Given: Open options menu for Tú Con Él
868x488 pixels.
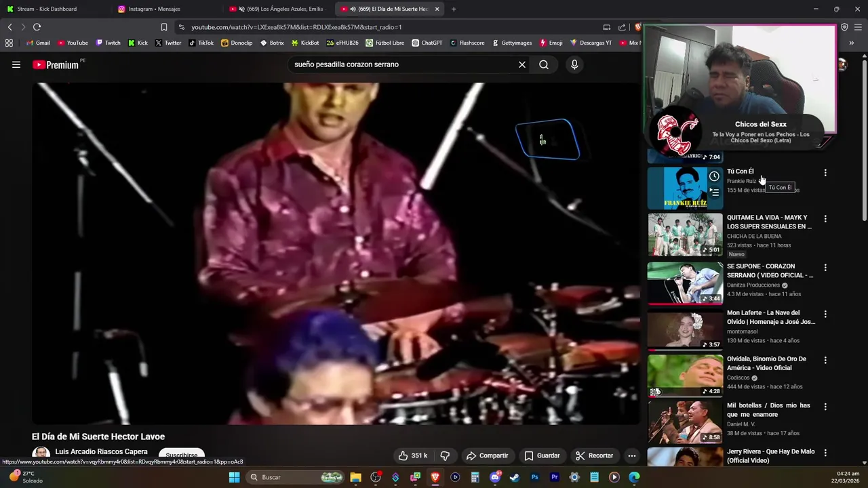Looking at the screenshot, I should (825, 173).
